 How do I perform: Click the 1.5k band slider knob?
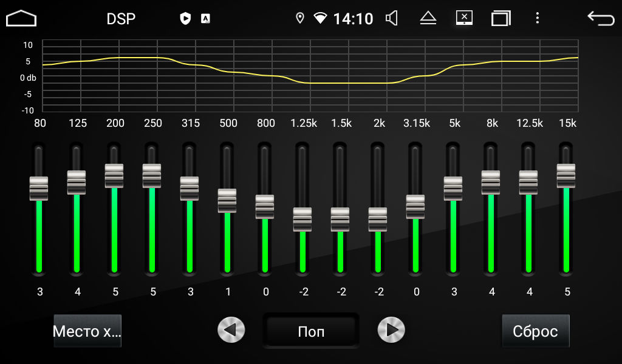[340, 220]
